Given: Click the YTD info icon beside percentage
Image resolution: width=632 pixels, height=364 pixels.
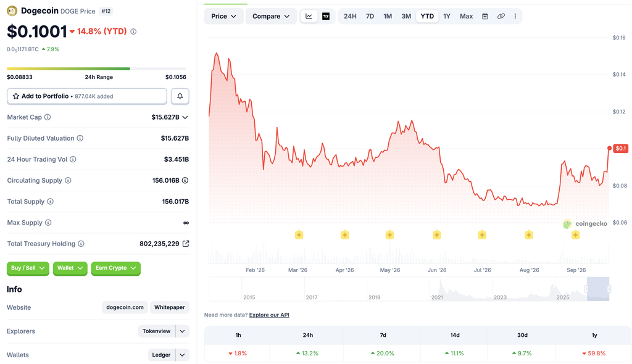Looking at the screenshot, I should [x=133, y=31].
